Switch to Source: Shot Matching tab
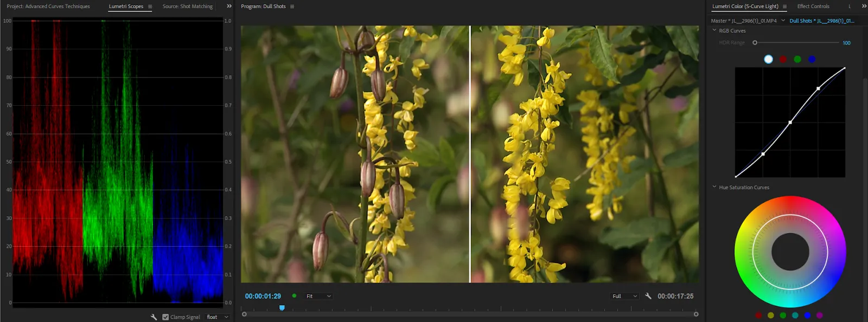The image size is (868, 322). point(187,7)
